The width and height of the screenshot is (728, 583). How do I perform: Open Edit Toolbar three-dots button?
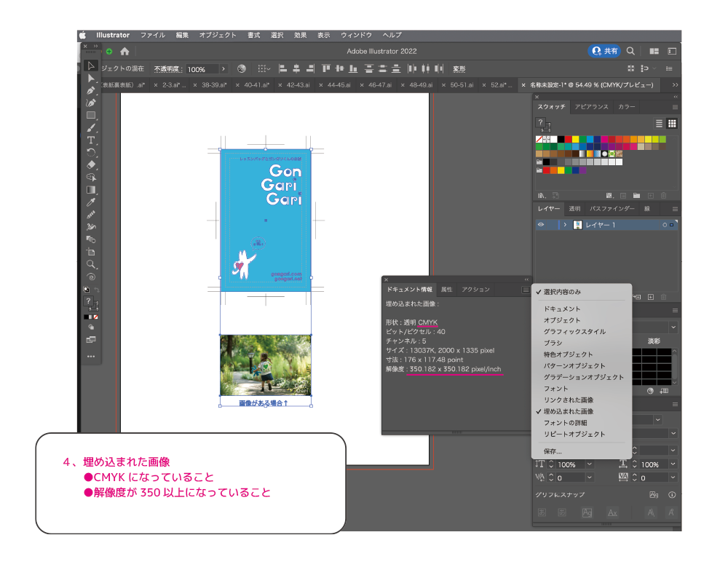91,357
